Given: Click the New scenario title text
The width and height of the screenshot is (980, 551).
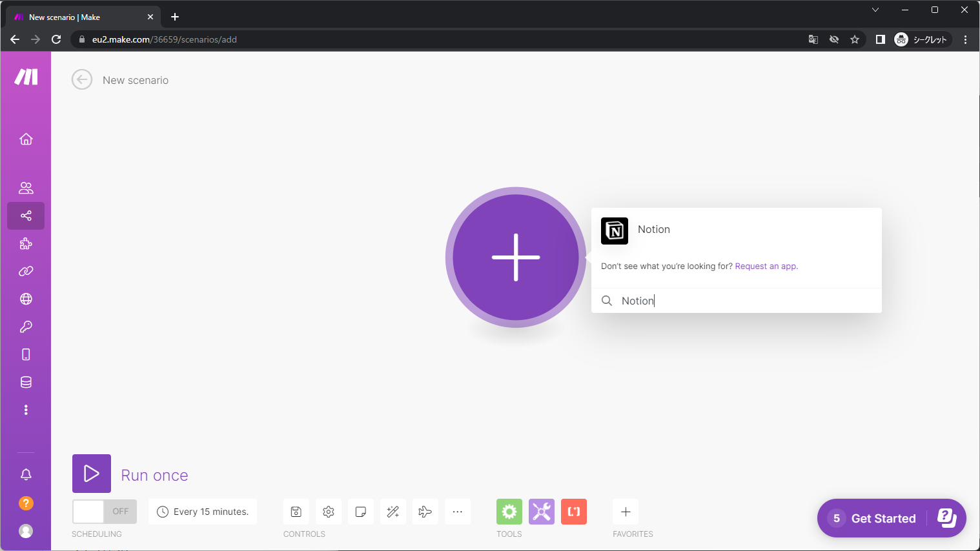Looking at the screenshot, I should coord(136,80).
